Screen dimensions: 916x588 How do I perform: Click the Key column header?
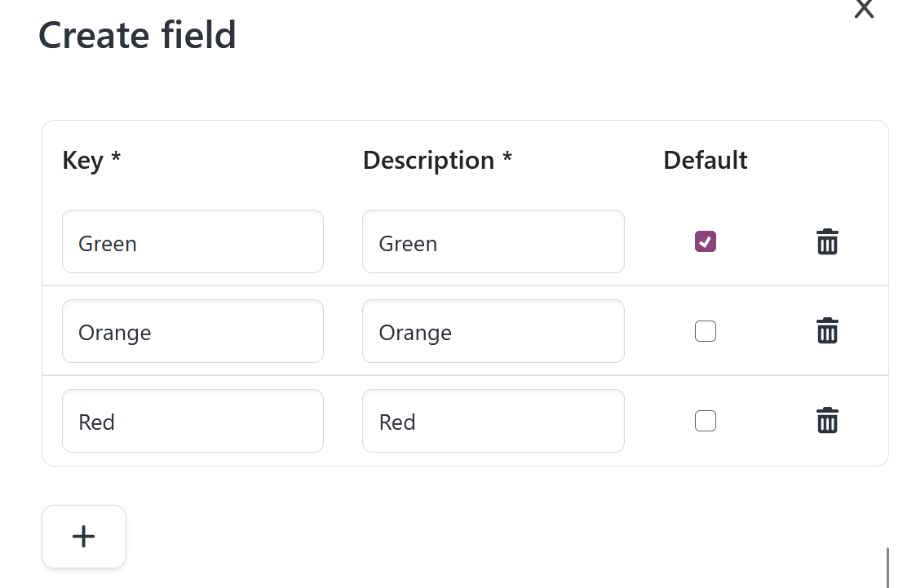tap(91, 160)
